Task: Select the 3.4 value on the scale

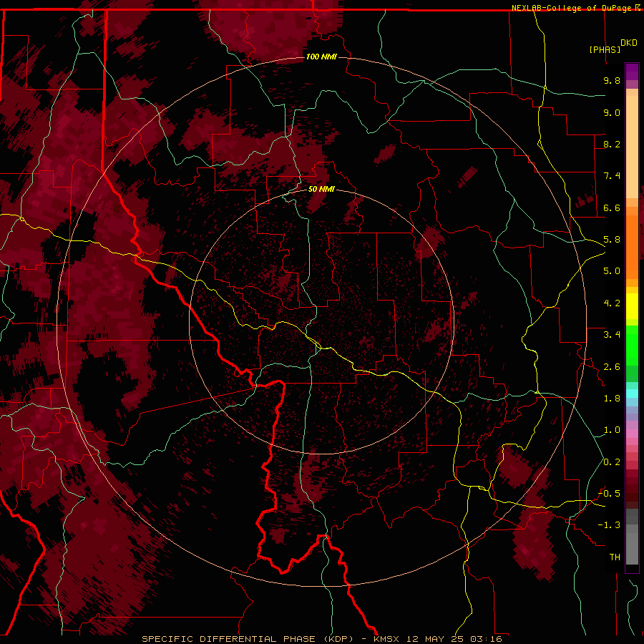Action: pos(612,335)
